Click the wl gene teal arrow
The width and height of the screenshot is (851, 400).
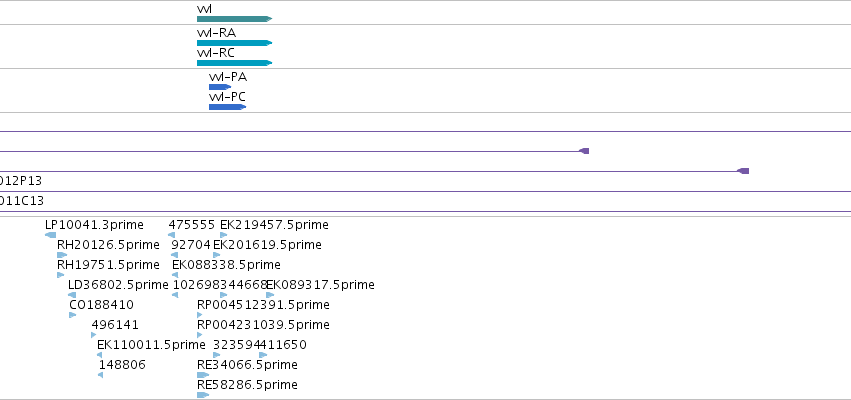[234, 19]
